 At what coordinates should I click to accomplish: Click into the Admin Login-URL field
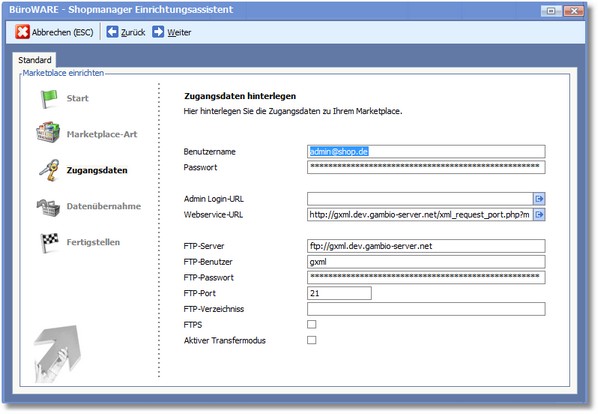pos(420,199)
